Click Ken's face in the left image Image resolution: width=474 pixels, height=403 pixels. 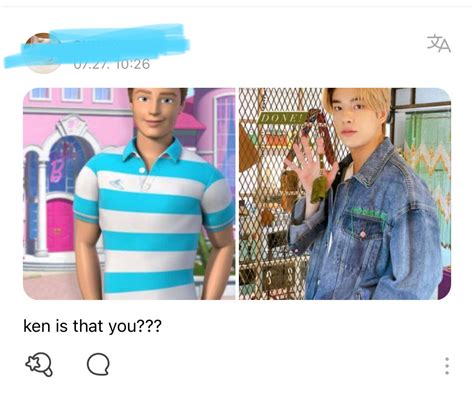pos(156,108)
